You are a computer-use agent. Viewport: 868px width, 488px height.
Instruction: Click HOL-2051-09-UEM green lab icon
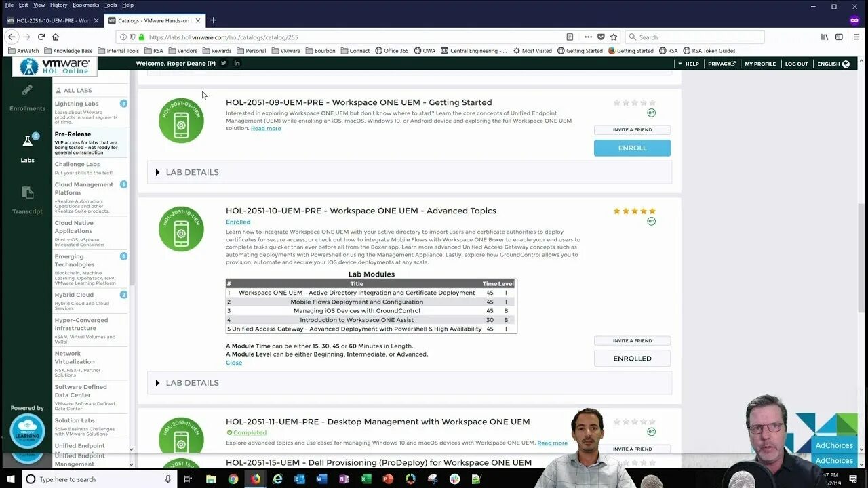(181, 121)
